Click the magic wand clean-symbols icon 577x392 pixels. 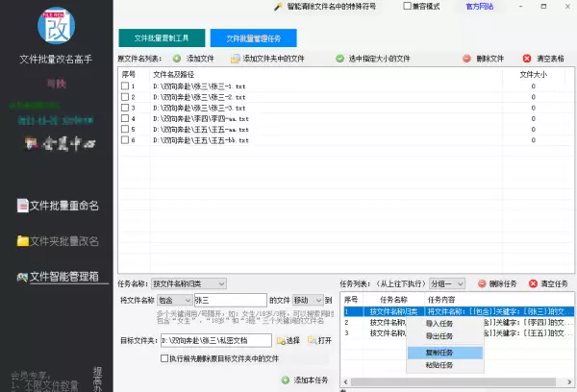(x=278, y=7)
